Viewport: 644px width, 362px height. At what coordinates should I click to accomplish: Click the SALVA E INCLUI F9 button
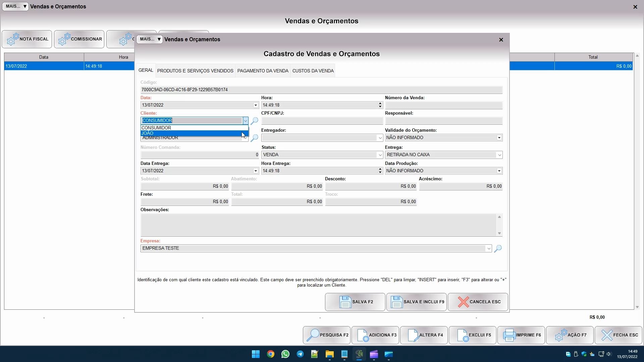coord(416,302)
